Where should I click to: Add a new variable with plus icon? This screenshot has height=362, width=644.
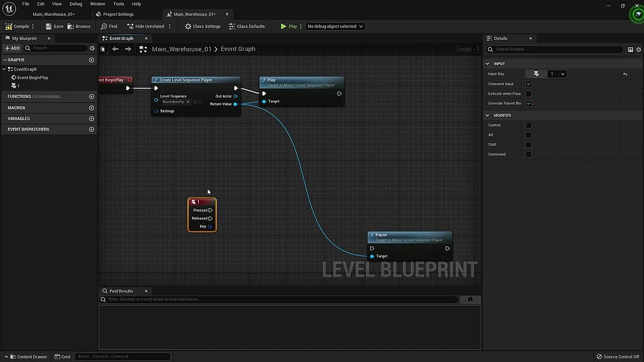[x=92, y=119]
